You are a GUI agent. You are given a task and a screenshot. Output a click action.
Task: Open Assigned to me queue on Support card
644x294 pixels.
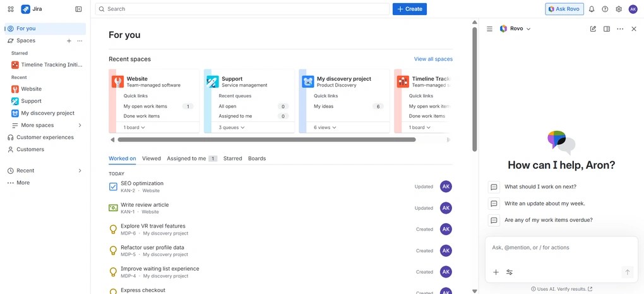[253, 116]
